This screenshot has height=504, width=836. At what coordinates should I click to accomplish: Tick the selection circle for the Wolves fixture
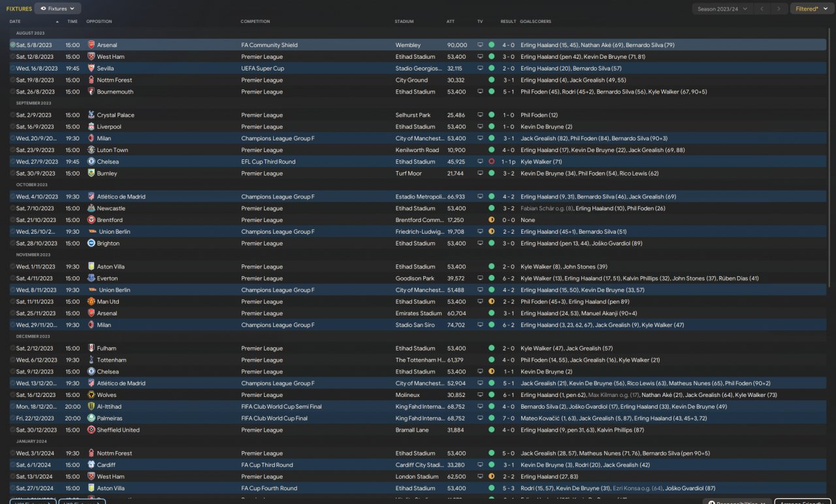point(12,395)
